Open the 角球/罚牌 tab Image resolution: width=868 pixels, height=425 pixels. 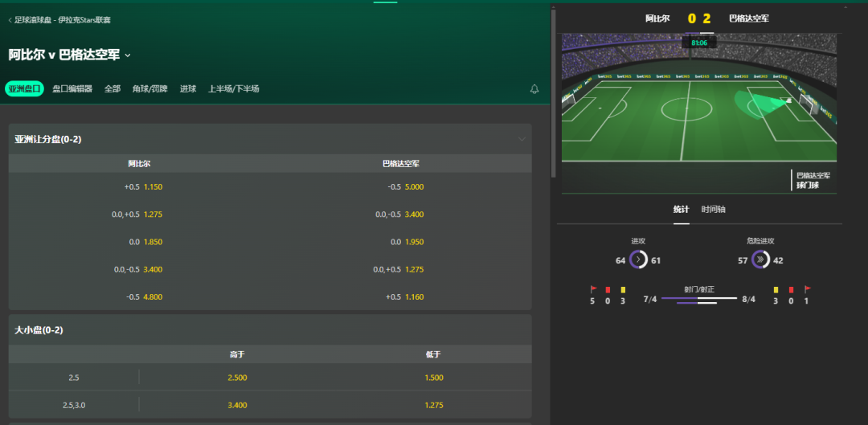149,88
